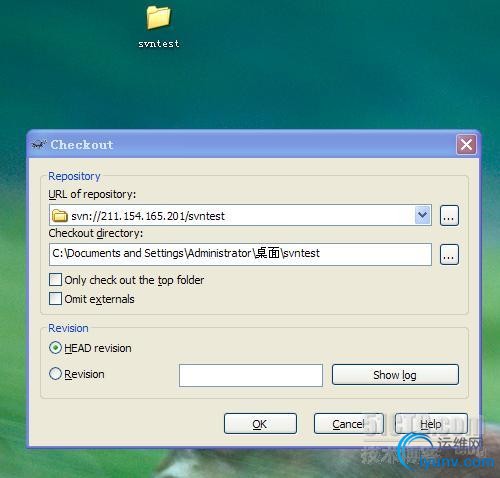The width and height of the screenshot is (500, 478).
Task: Click the TortoiseSVN icon in Checkout title bar
Action: pos(39,145)
